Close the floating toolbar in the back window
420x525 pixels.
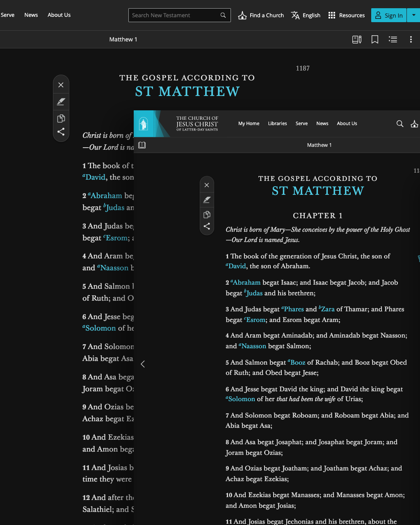point(61,85)
